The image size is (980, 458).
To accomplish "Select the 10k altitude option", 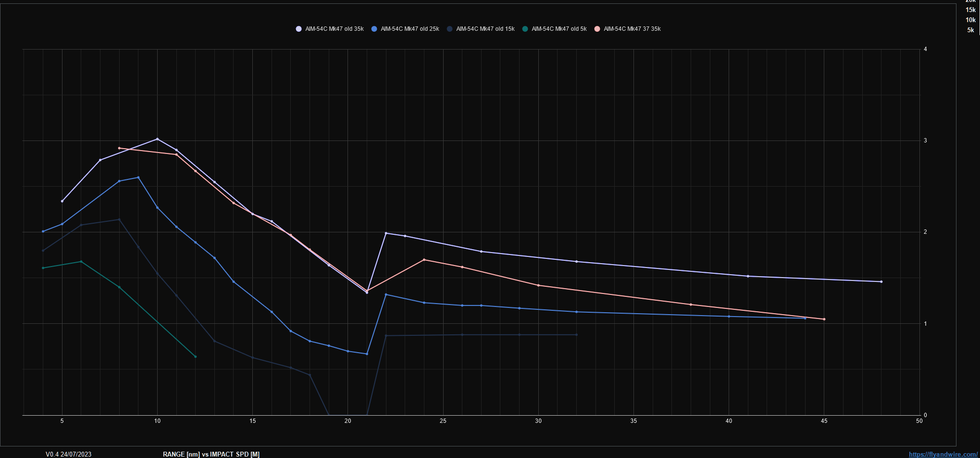I will click(x=970, y=20).
